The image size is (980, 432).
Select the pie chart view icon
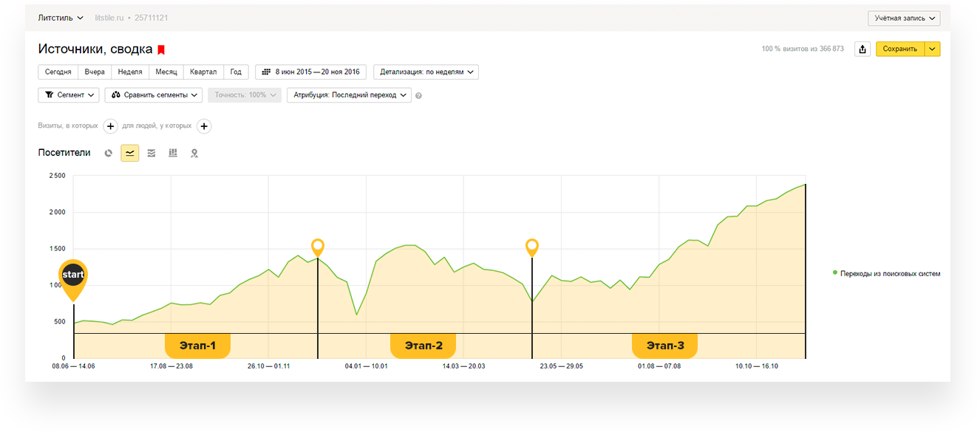coord(109,153)
